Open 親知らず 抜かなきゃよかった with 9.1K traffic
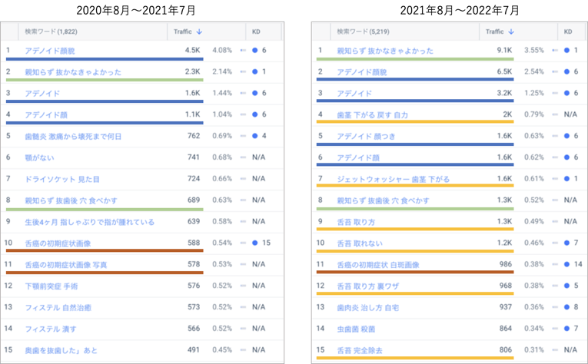The width and height of the screenshot is (588, 364). [x=385, y=51]
